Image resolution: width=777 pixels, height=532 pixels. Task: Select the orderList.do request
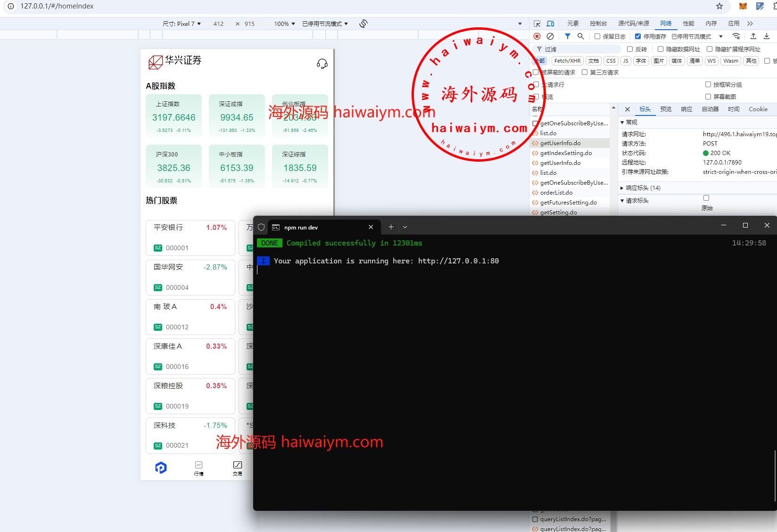point(556,193)
